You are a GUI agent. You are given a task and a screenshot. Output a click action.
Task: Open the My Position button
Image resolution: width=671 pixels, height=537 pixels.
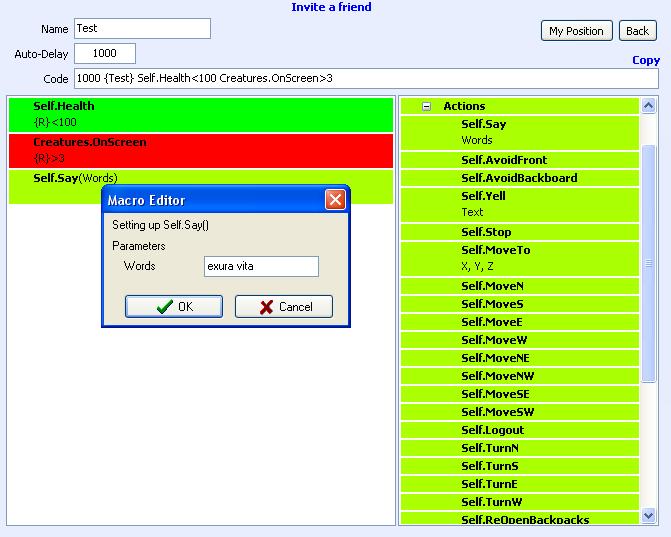pyautogui.click(x=576, y=31)
